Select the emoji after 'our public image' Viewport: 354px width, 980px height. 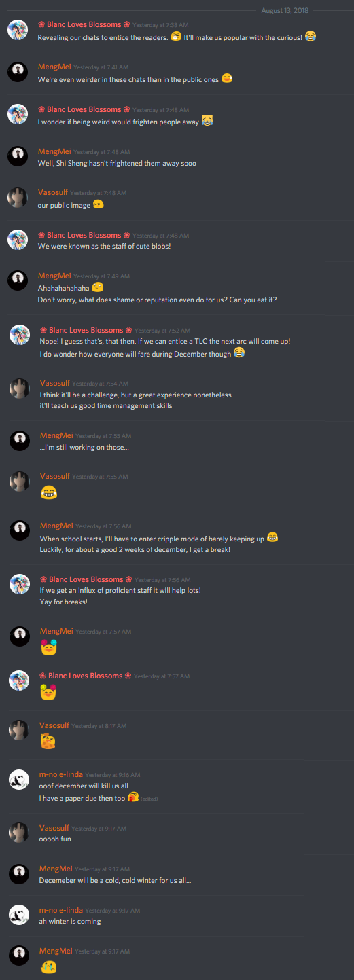[x=99, y=204]
